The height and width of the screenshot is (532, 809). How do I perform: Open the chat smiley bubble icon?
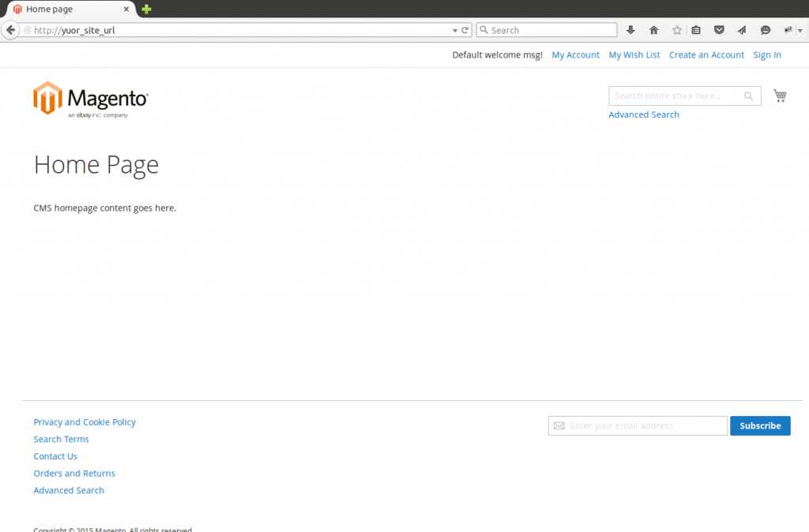point(765,30)
